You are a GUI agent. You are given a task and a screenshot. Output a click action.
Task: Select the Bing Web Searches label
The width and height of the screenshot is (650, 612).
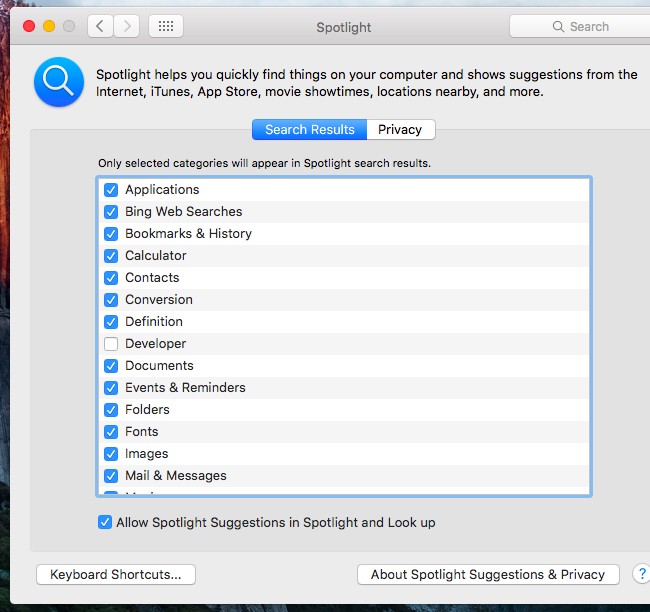184,211
